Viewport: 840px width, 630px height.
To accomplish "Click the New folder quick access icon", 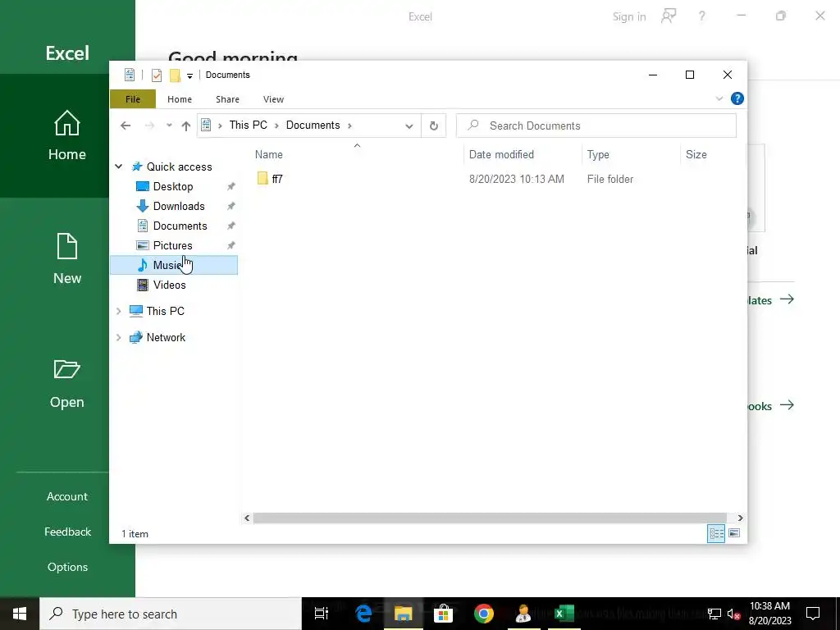I will click(x=175, y=75).
